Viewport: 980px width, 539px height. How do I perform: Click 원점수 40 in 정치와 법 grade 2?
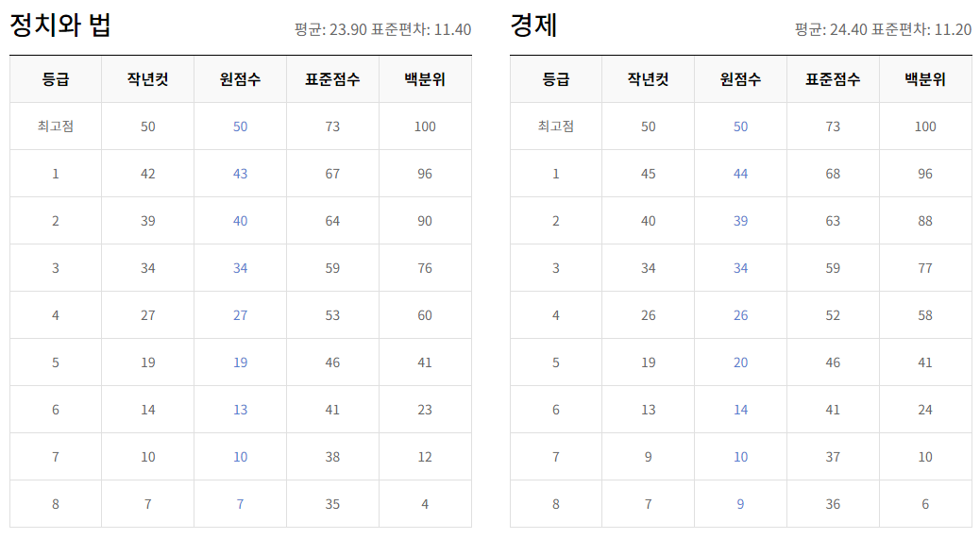coord(240,221)
